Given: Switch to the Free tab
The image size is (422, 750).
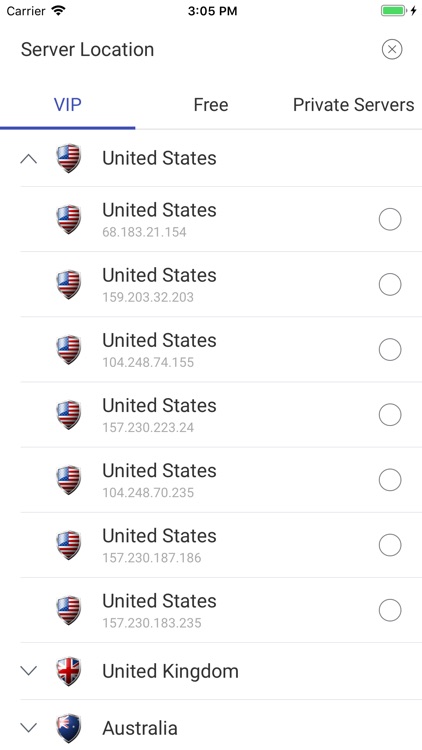Looking at the screenshot, I should tap(211, 105).
